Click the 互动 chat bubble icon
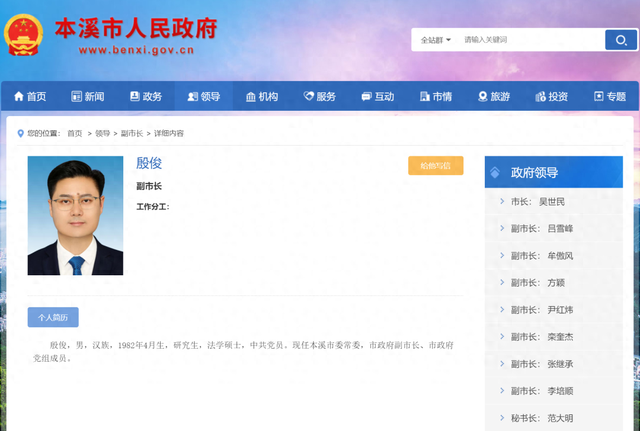 [x=366, y=97]
